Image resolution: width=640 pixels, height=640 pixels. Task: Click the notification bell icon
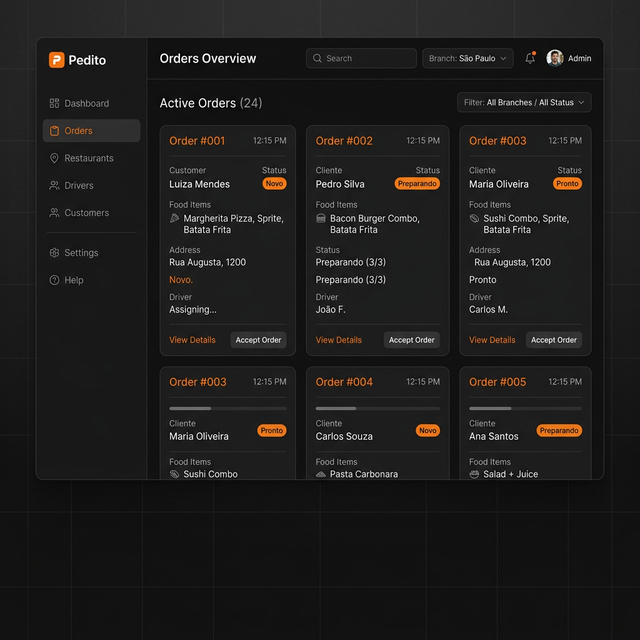pyautogui.click(x=530, y=59)
